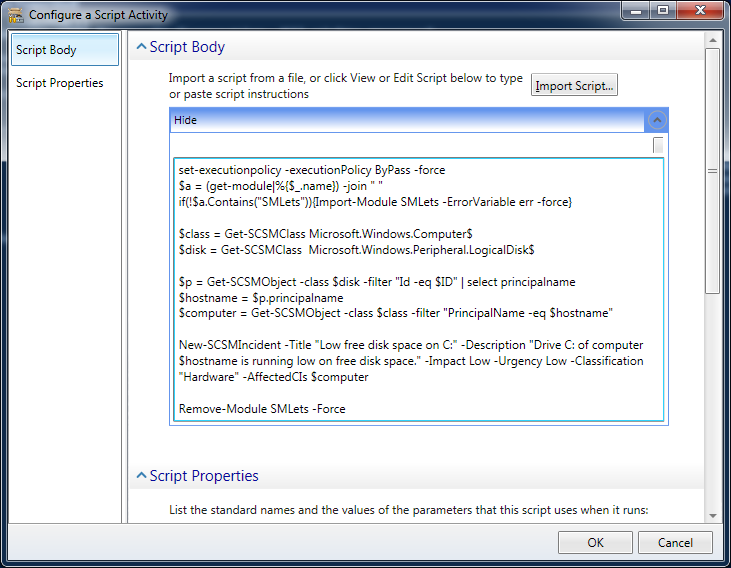
Task: Select the Script Body tab in the left pane
Action: (x=64, y=50)
